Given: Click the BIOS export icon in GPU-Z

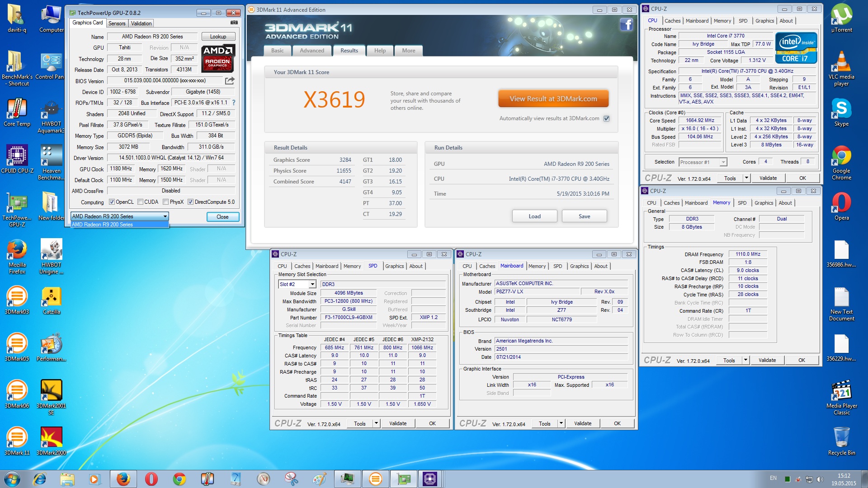Looking at the screenshot, I should 230,81.
